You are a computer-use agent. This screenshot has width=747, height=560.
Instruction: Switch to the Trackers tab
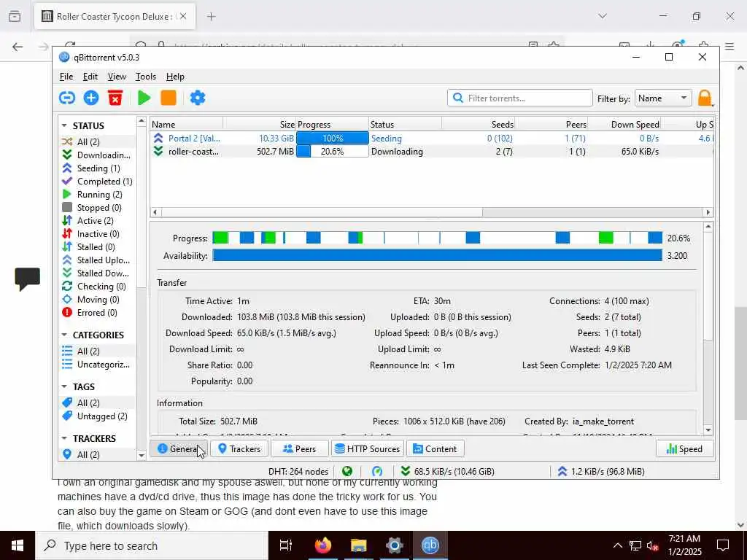coord(239,448)
